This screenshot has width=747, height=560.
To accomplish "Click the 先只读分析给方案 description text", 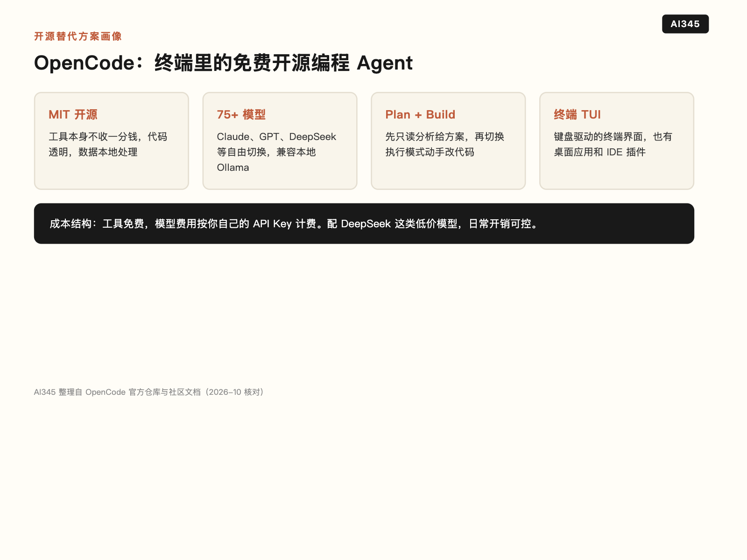I will (444, 144).
